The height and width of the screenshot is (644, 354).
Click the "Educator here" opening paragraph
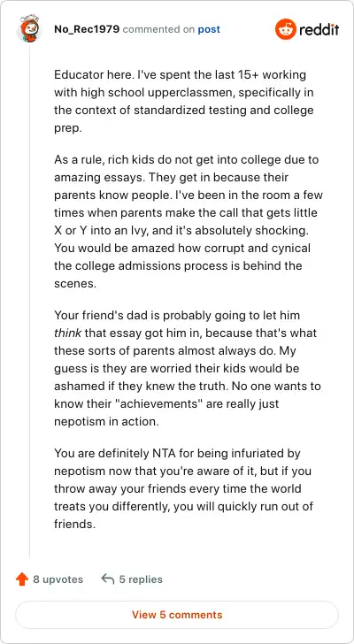click(184, 102)
